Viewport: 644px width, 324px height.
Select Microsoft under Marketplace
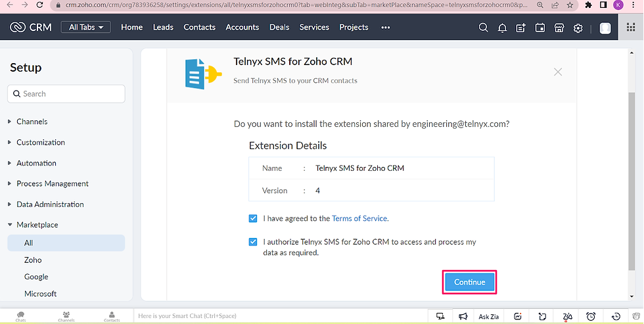(40, 294)
